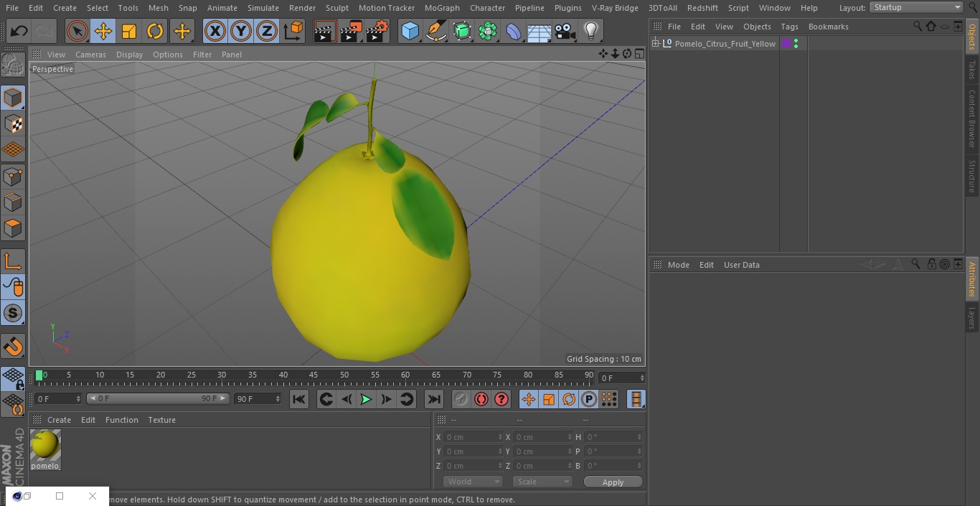Toggle Y axis lock

(x=241, y=32)
